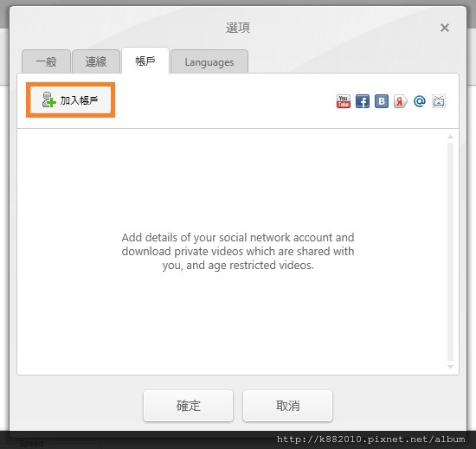476x449 pixels.
Task: Click the YouTube service icon
Action: 344,101
